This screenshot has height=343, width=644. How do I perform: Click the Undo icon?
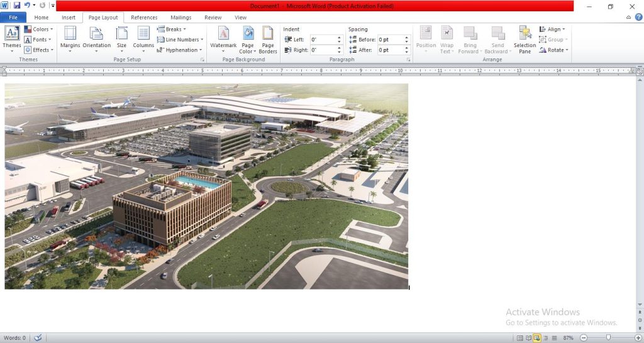(27, 6)
